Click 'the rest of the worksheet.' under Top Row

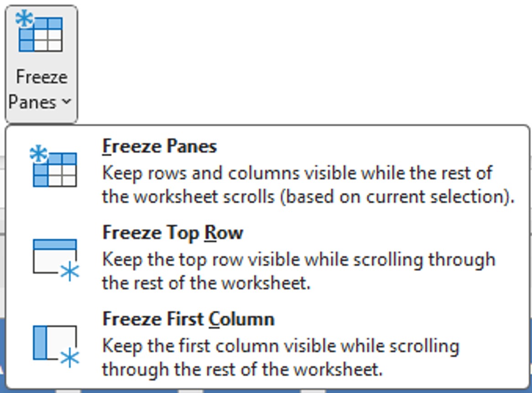206,283
